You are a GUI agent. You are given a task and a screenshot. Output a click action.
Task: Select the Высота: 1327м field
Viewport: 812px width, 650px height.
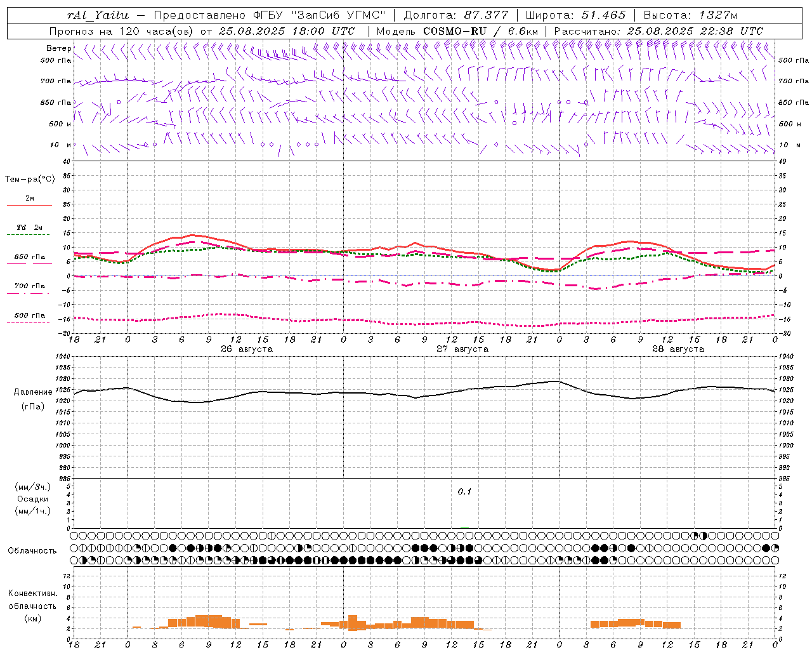691,15
